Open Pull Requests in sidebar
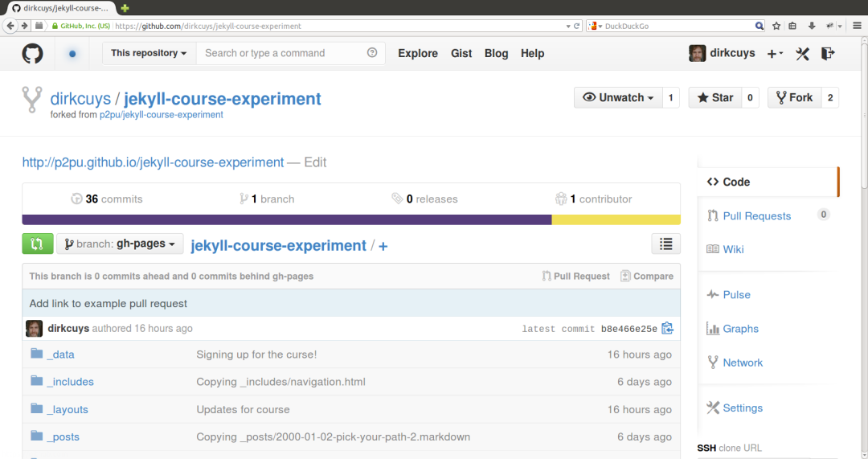 (757, 216)
